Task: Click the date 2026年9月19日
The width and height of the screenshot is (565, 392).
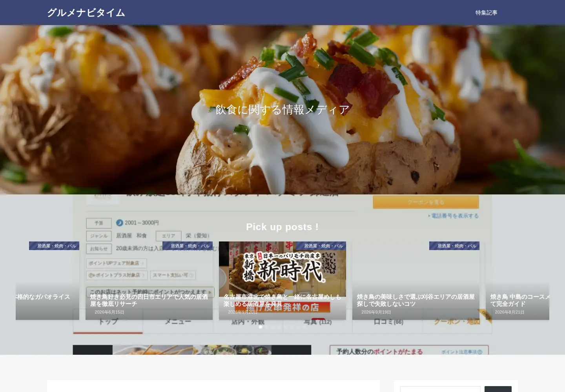Action: (x=376, y=312)
